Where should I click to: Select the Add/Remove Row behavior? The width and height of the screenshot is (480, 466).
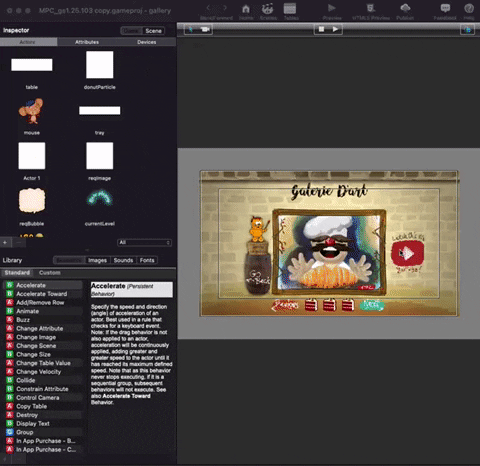tap(43, 303)
